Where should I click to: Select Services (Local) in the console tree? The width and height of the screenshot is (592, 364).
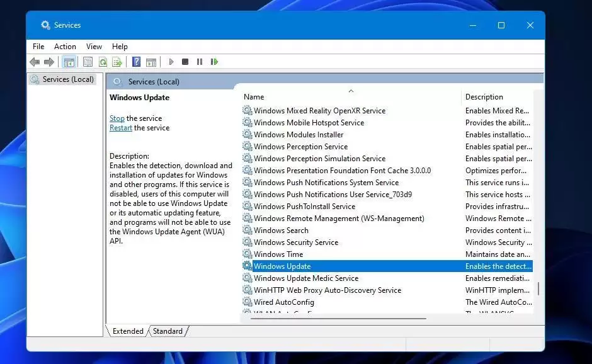68,79
